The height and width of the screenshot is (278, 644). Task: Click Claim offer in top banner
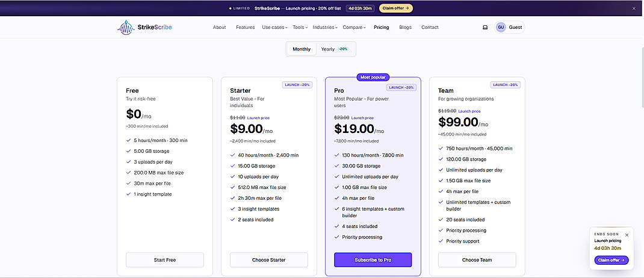click(396, 8)
